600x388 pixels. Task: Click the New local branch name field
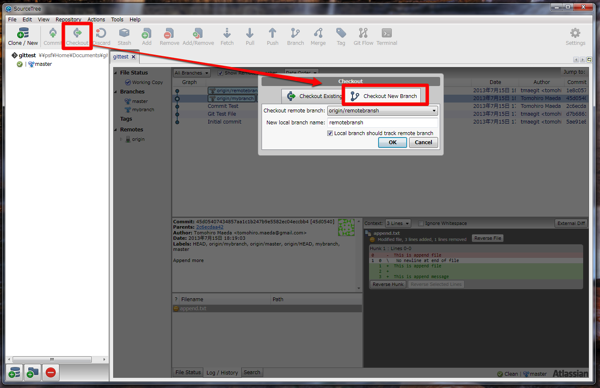382,122
